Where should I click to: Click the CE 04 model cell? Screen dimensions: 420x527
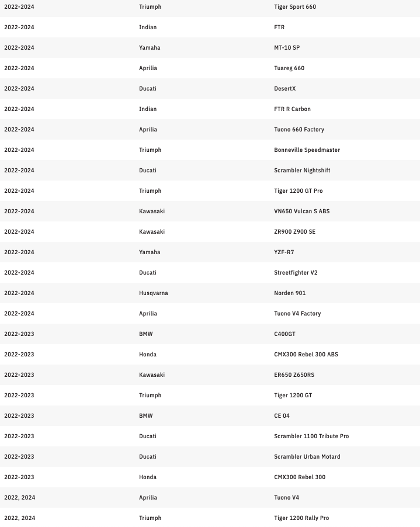(282, 416)
